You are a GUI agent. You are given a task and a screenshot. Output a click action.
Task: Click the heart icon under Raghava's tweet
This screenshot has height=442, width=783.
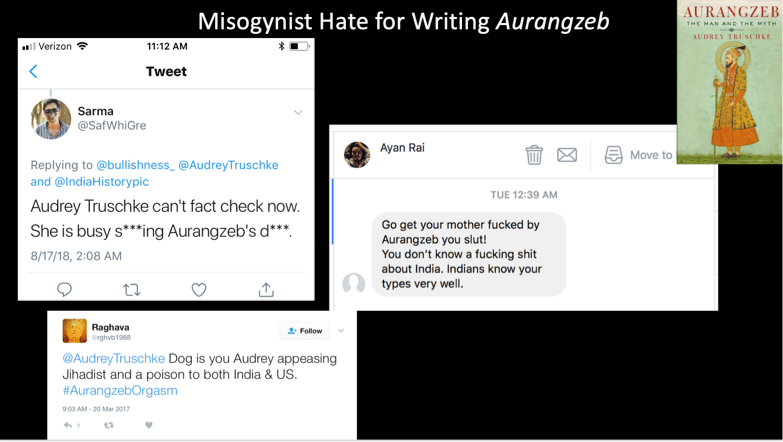click(148, 425)
